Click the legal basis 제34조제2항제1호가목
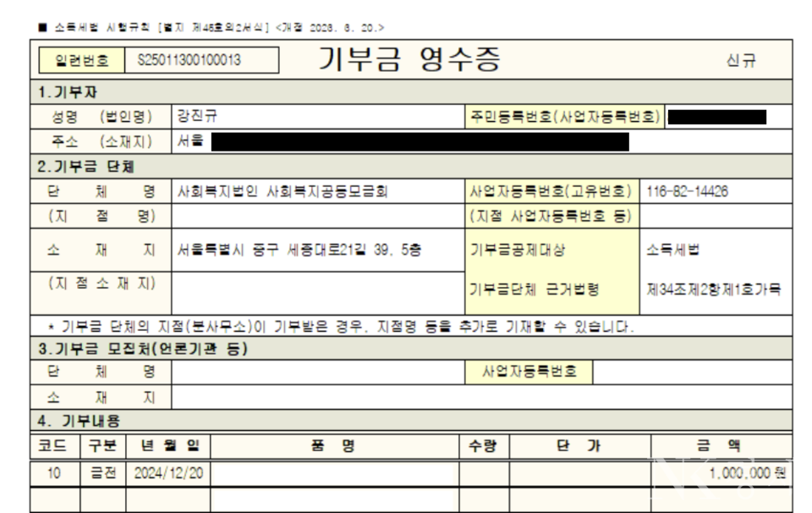Viewport: 812px width, 513px height. tap(714, 289)
